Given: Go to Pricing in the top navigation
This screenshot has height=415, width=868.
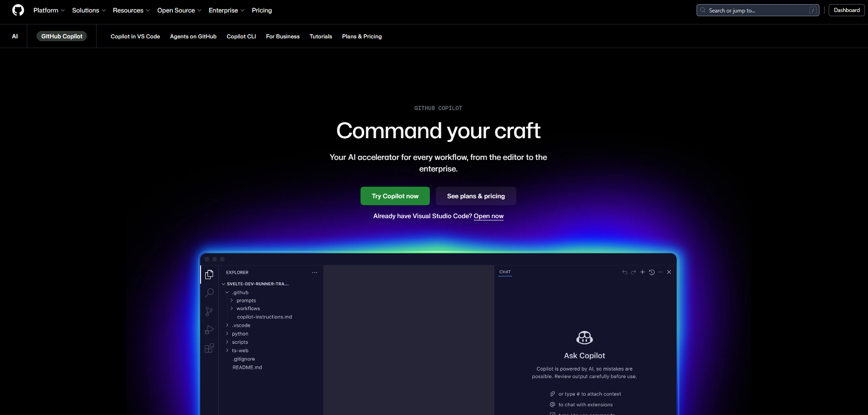Looking at the screenshot, I should click(262, 10).
